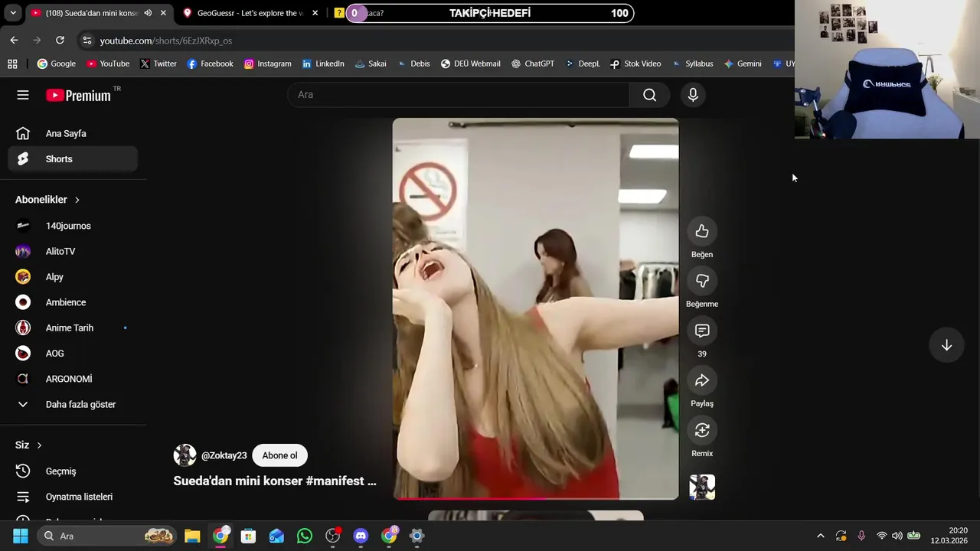Switch to GeoGuessr tab
The image size is (980, 551).
click(251, 13)
